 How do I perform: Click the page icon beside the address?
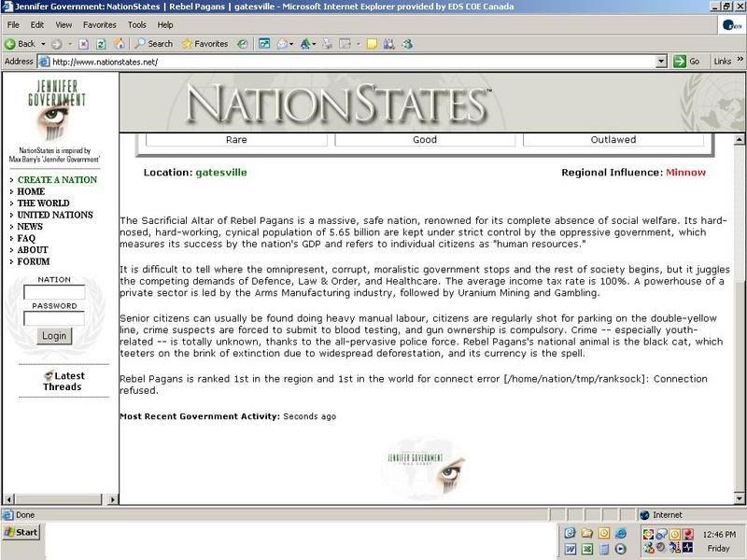click(x=44, y=62)
